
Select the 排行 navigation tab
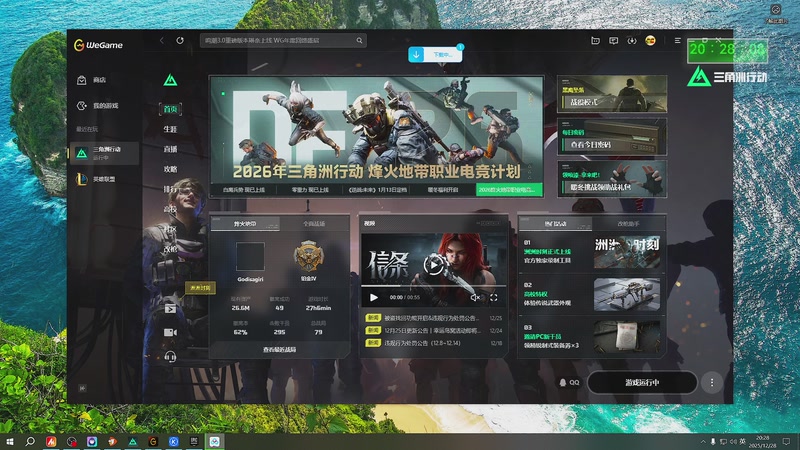[x=170, y=189]
